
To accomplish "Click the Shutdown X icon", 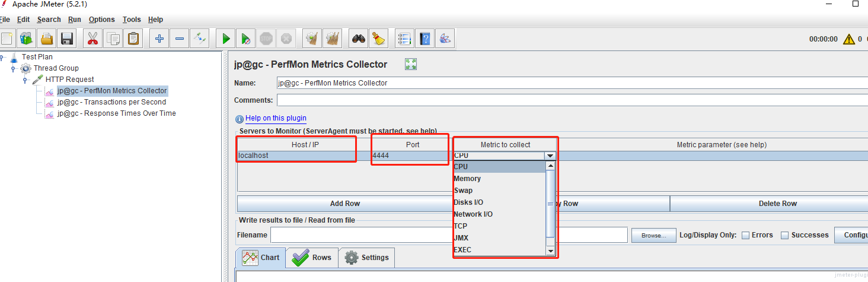I will click(286, 39).
